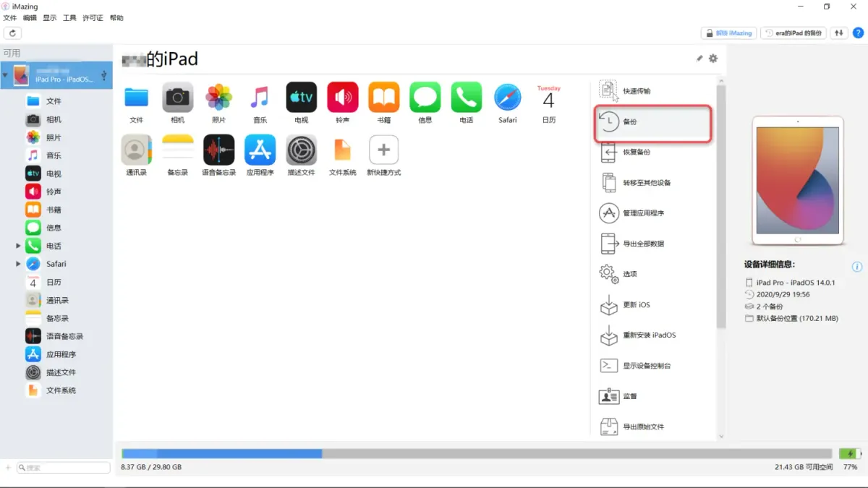Image resolution: width=868 pixels, height=488 pixels.
Task: Select 转移至其他设备 to transfer device data
Action: pyautogui.click(x=651, y=182)
